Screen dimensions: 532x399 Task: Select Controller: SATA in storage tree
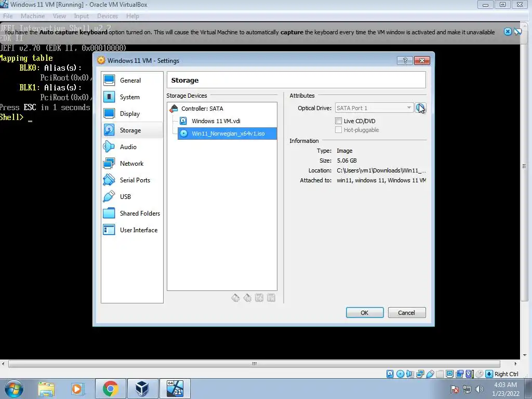202,109
